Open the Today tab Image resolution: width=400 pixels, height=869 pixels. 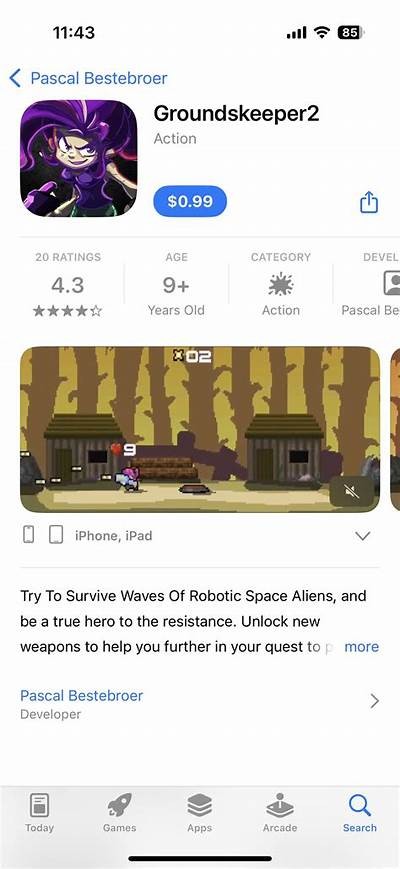coord(39,813)
